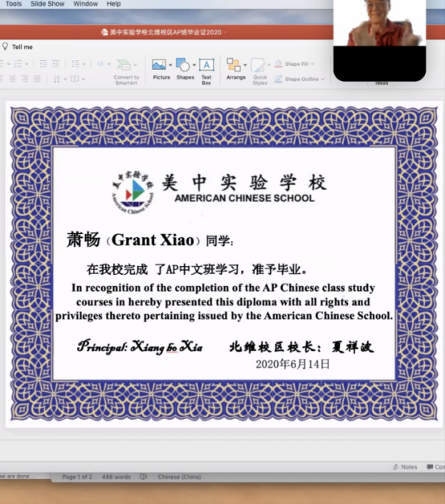Screen dimensions: 445x504
Task: Open the Window menu
Action: coord(85,4)
